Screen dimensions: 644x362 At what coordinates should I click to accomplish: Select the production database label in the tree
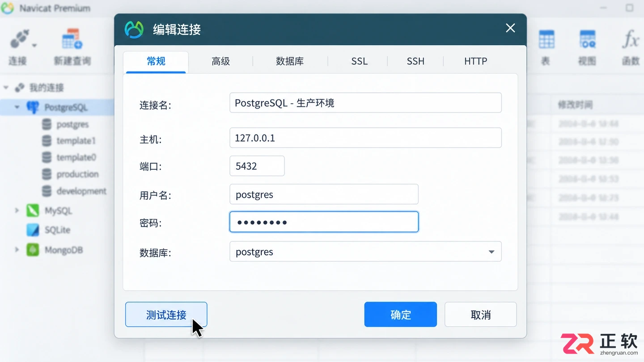77,174
